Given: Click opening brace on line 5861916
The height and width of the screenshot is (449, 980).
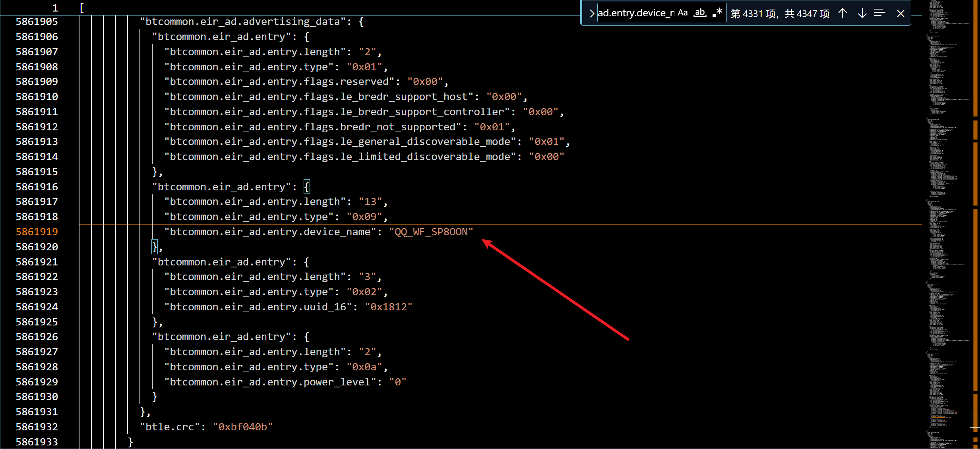Looking at the screenshot, I should [x=306, y=187].
